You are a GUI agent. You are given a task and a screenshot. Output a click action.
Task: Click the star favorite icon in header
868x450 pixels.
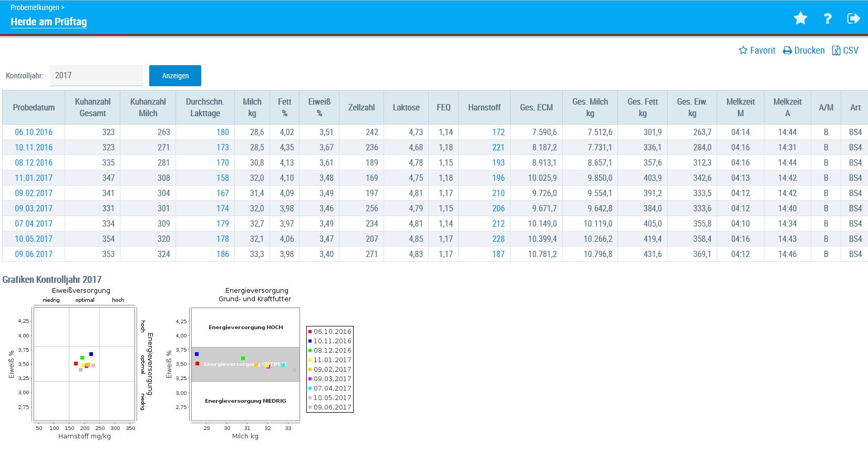800,18
